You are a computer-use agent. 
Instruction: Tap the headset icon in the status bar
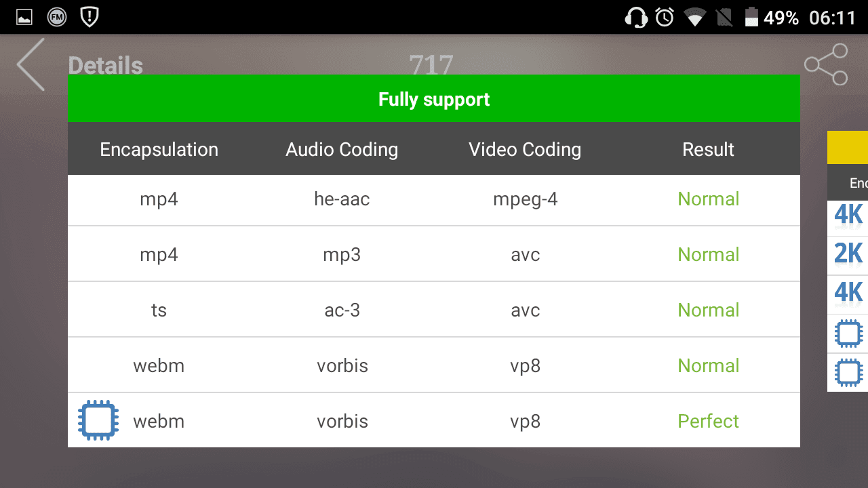coord(636,17)
